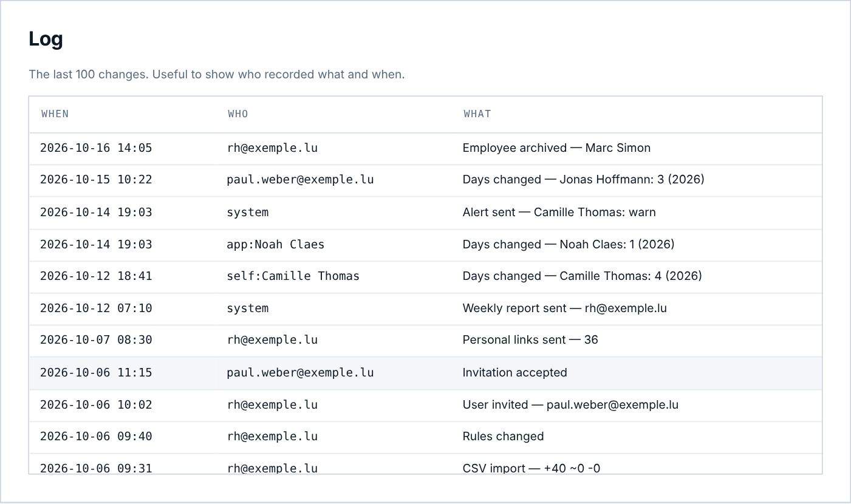
Task: Click the 'self:Camille Thomas' user cell
Action: [293, 276]
